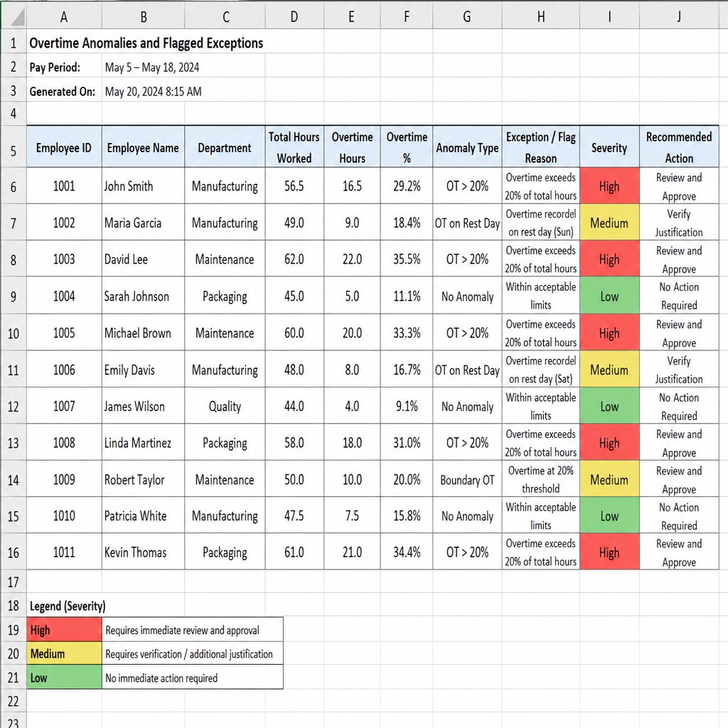
Task: Click the red High legend cell
Action: coord(64,630)
